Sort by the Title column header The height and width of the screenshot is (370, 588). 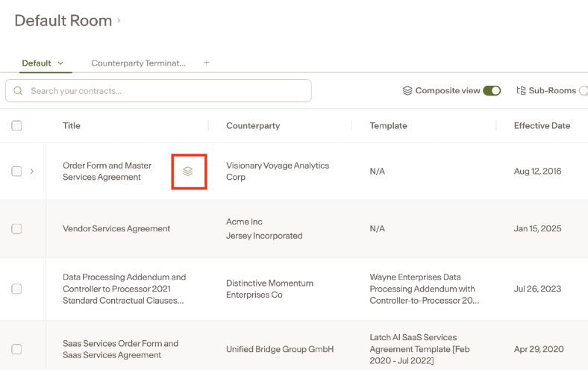pyautogui.click(x=71, y=125)
